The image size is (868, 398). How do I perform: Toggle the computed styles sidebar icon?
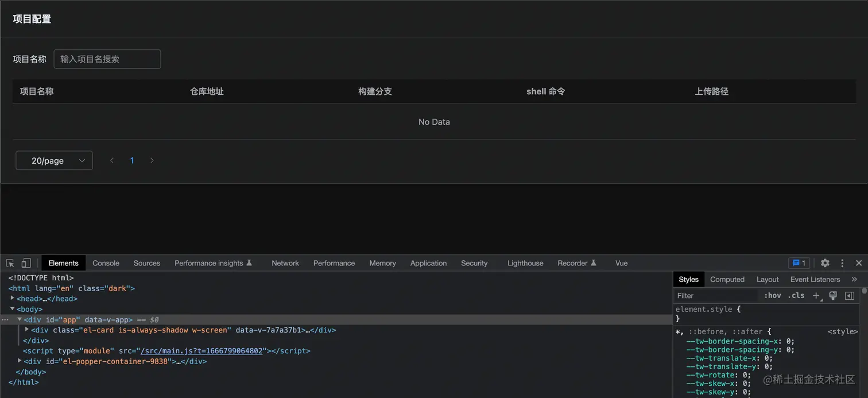(850, 295)
